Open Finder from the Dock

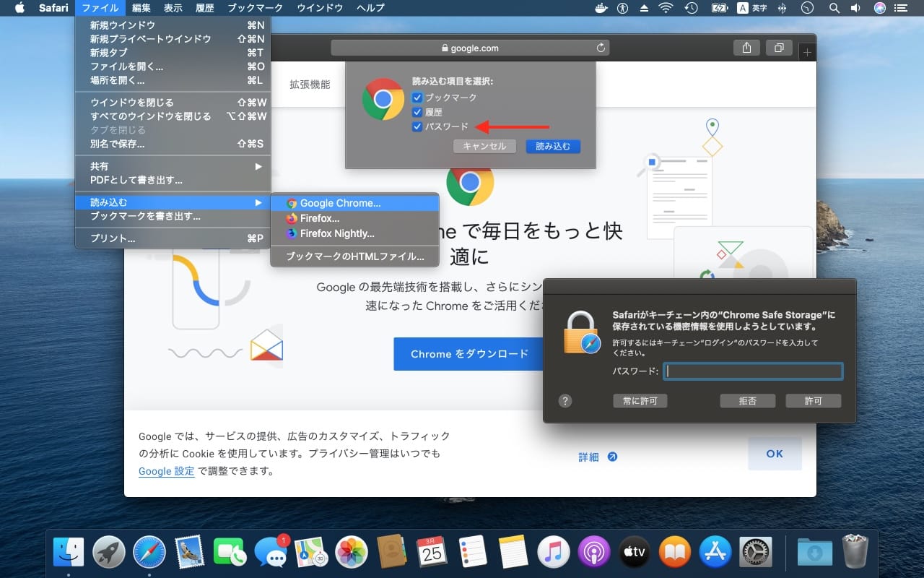pos(69,553)
